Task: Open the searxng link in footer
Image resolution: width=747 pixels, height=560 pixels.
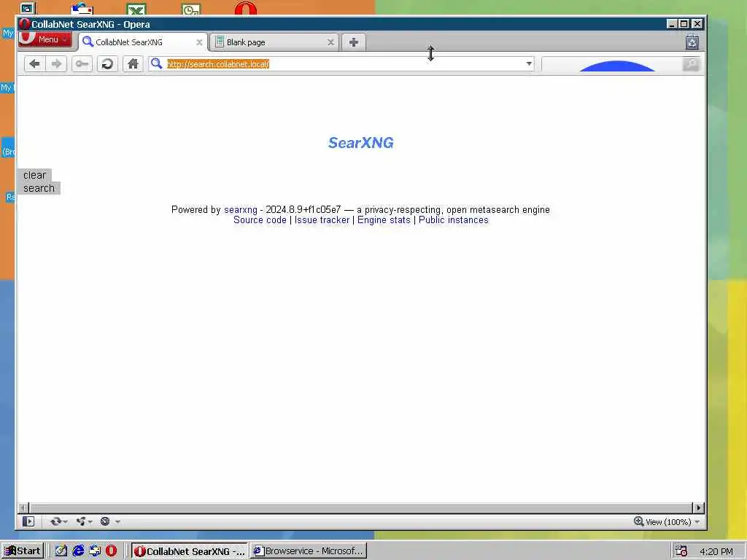Action: point(241,209)
